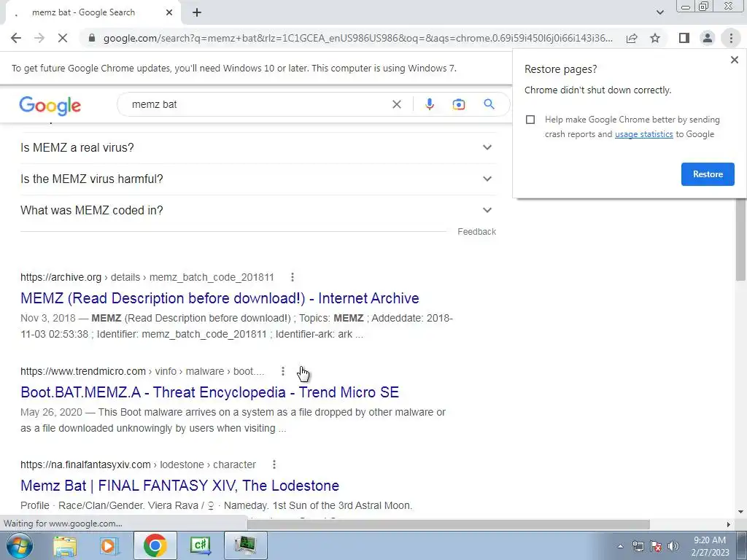Click the horizontal scrollbar thumb
This screenshot has height=560, width=747.
click(449, 524)
